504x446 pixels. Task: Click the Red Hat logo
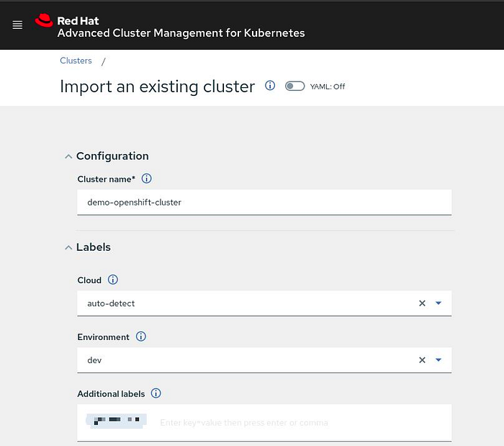coord(44,21)
